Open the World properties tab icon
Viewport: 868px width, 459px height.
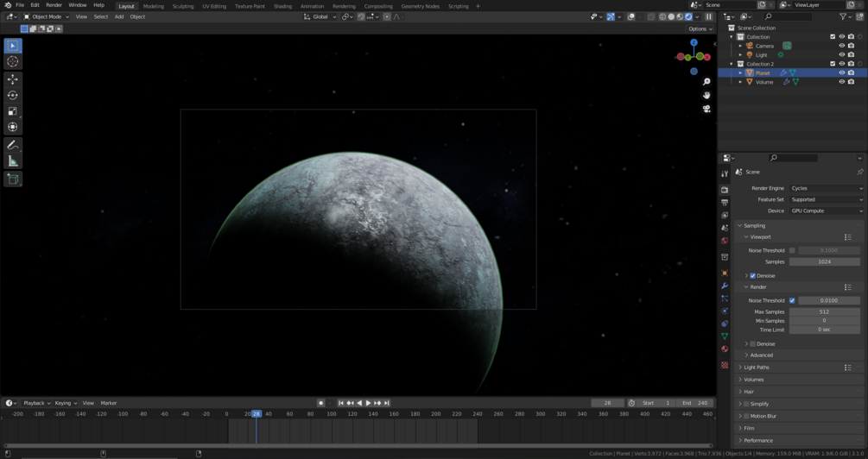pos(725,241)
